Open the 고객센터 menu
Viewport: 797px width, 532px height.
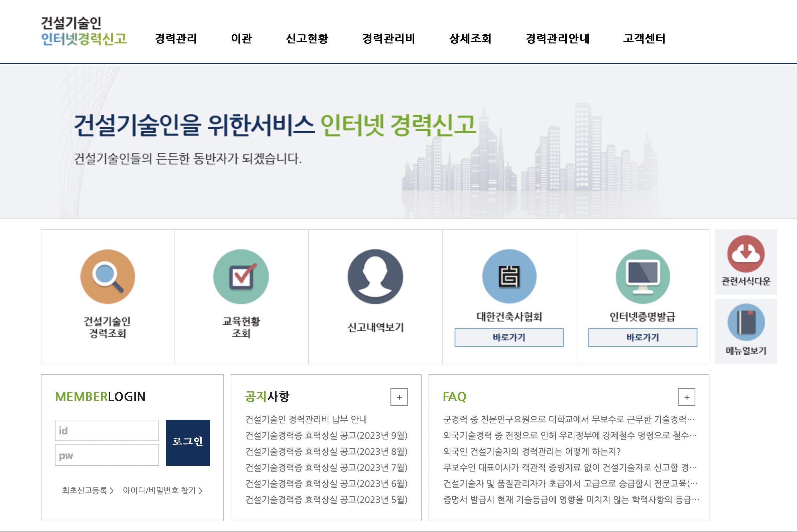(x=644, y=39)
